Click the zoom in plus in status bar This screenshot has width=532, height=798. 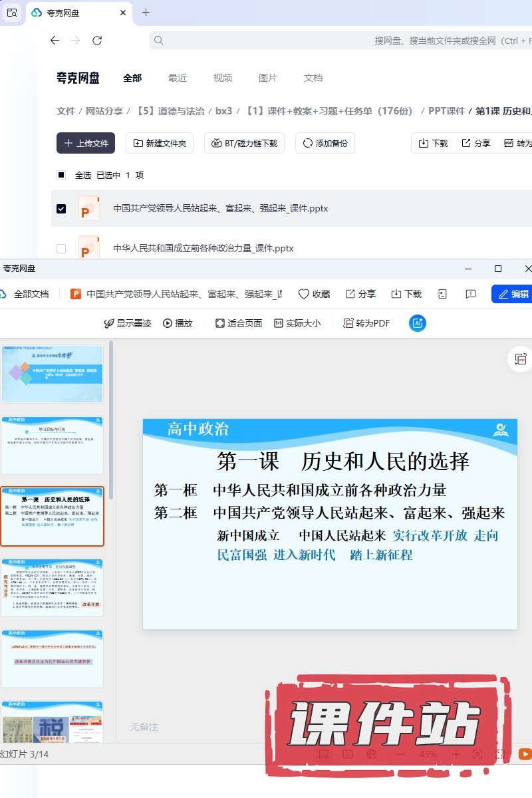[456, 754]
